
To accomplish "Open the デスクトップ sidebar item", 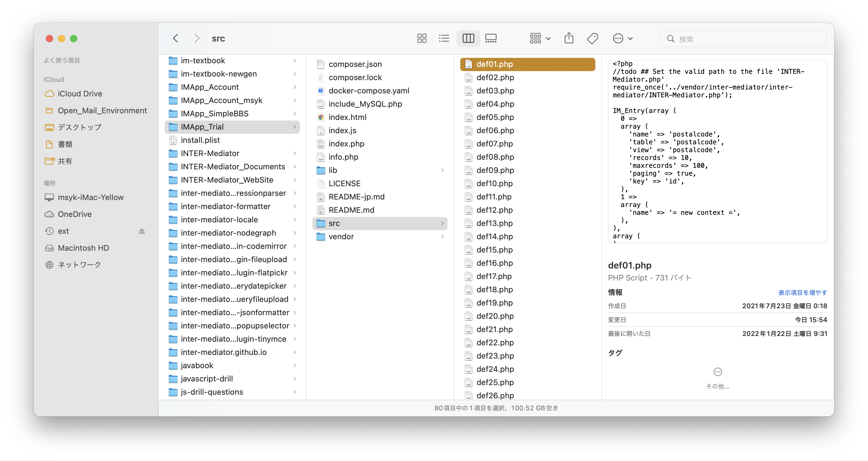I will (x=80, y=127).
